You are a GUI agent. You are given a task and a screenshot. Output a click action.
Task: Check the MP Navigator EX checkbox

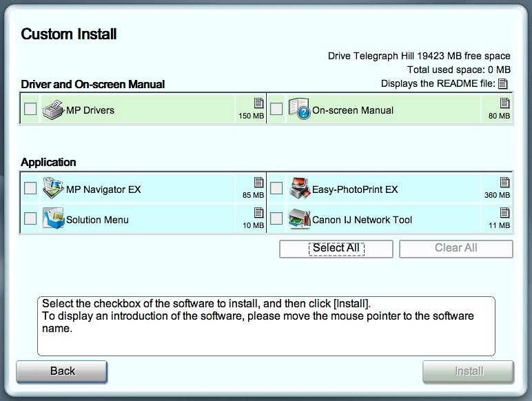click(x=30, y=188)
